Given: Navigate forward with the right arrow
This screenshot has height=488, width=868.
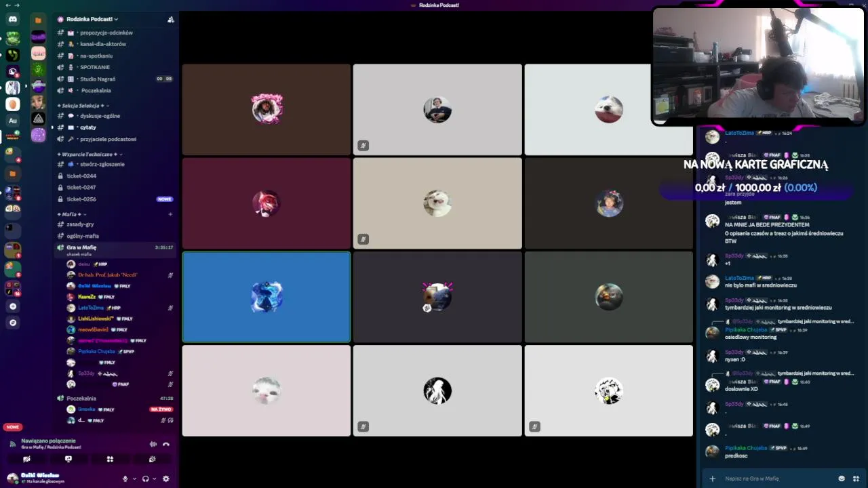Looking at the screenshot, I should (16, 5).
